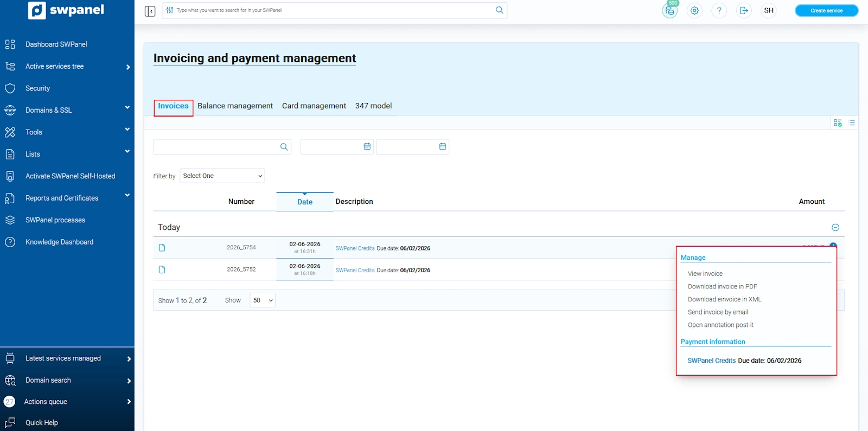Click the Create service button
This screenshot has width=868, height=431.
[x=826, y=11]
